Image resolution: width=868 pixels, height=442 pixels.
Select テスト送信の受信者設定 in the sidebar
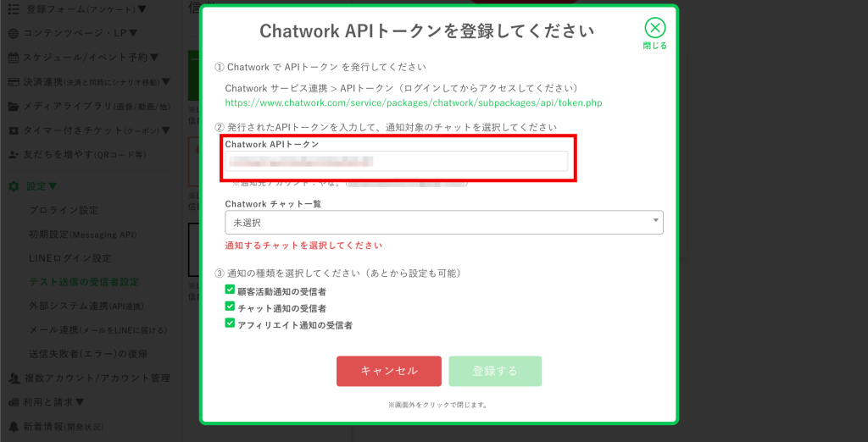[x=84, y=282]
